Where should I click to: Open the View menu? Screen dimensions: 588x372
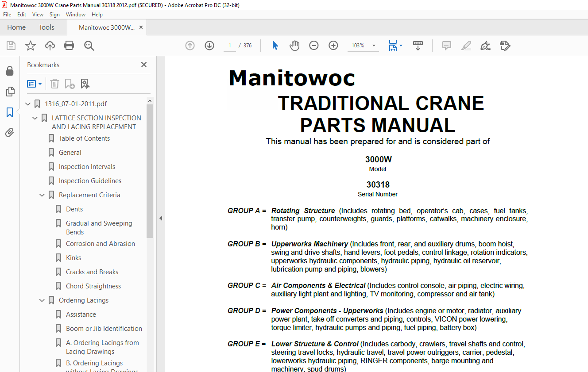[x=38, y=15]
